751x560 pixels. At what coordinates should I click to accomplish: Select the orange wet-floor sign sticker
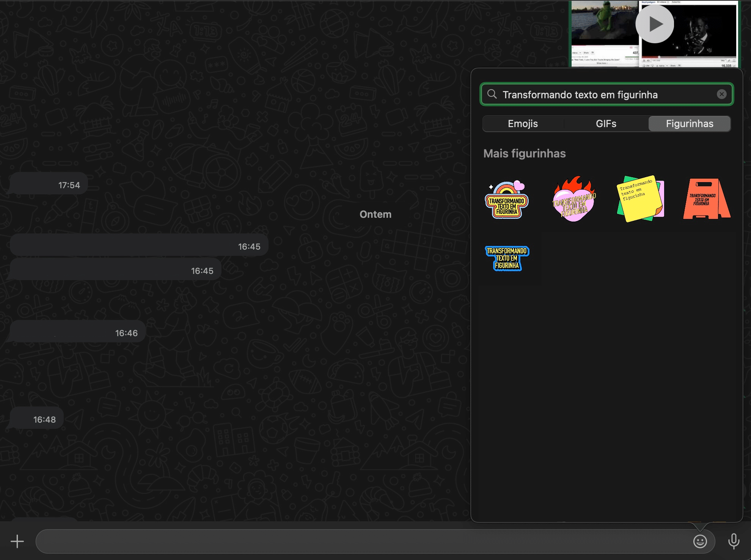[706, 200]
